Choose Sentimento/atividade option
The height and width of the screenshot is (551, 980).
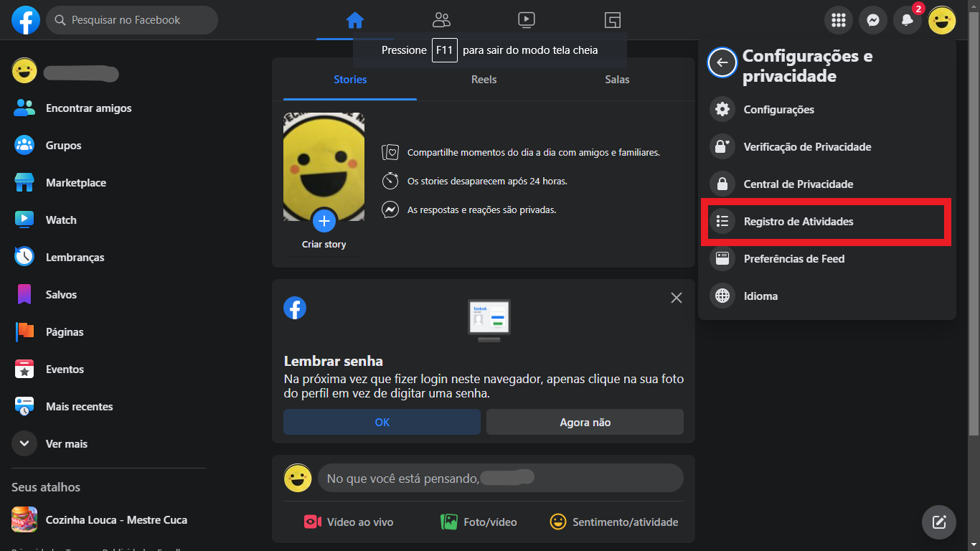[613, 522]
